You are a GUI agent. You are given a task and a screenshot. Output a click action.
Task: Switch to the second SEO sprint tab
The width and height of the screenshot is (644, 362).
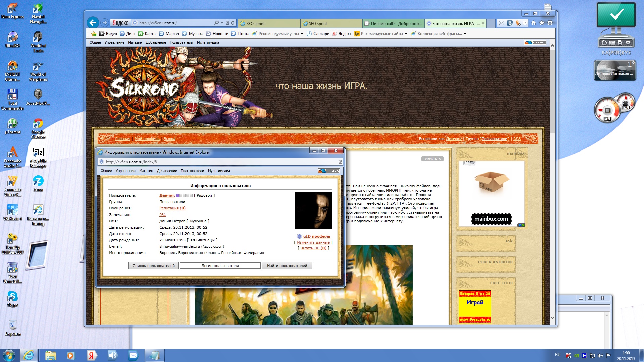331,23
